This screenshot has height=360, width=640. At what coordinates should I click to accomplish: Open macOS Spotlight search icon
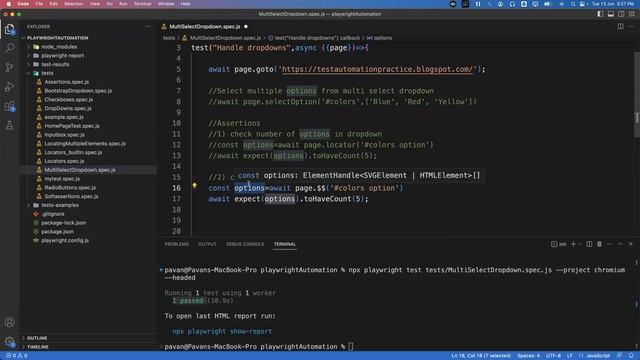(573, 4)
